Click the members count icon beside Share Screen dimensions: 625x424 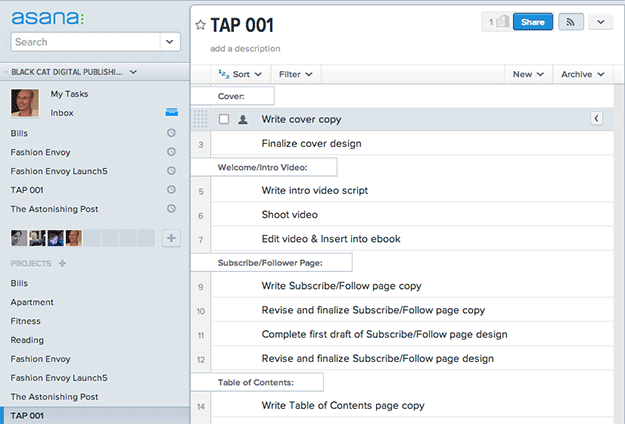pos(497,22)
